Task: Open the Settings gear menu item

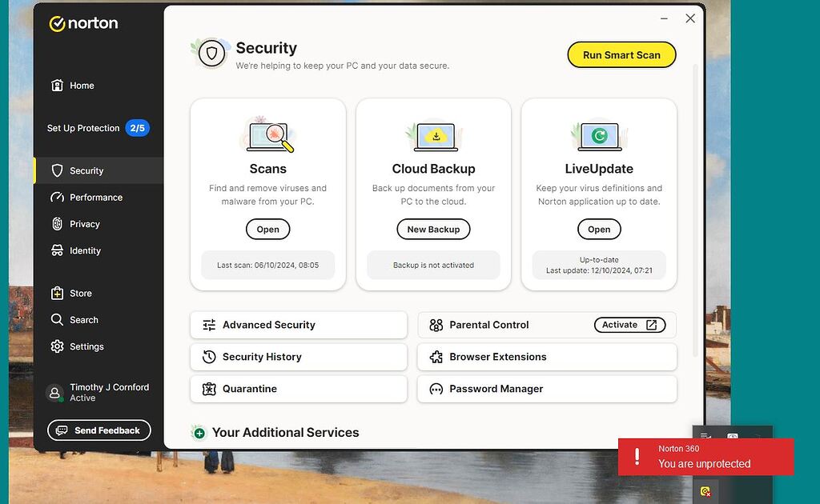Action: click(56, 346)
